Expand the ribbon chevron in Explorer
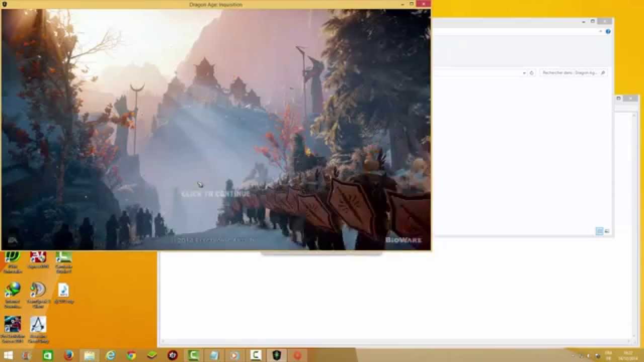This screenshot has height=362, width=644. [x=601, y=31]
